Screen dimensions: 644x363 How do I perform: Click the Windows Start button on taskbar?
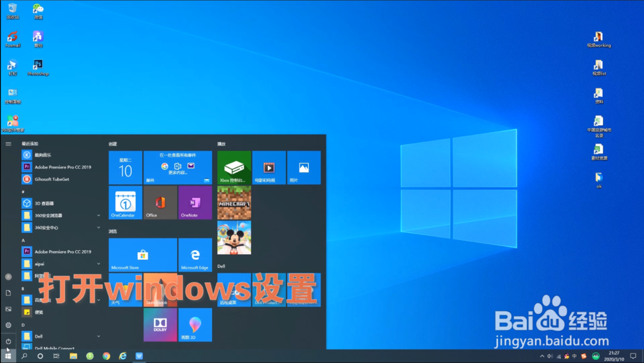coord(8,356)
